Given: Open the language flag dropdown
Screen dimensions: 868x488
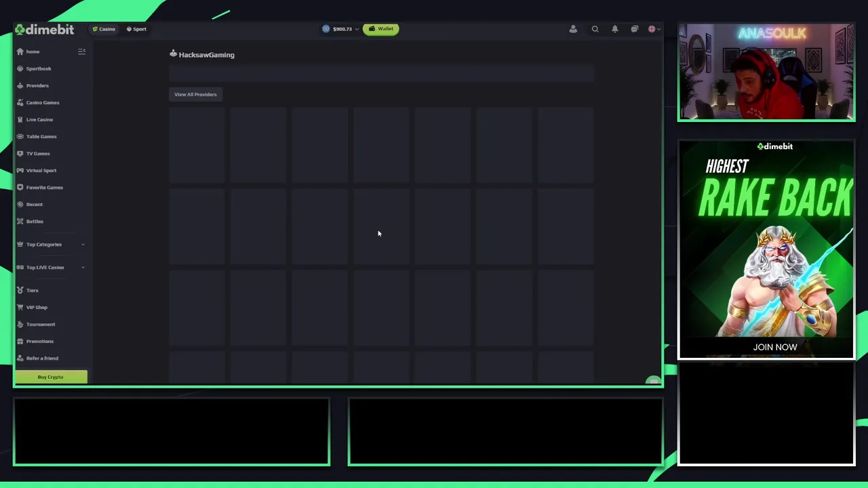Looking at the screenshot, I should tap(654, 29).
